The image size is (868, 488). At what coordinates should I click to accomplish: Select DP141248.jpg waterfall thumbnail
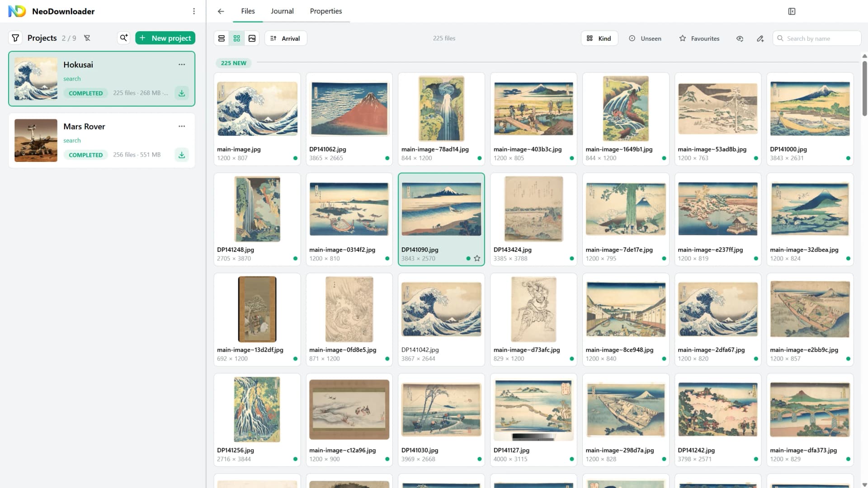[x=257, y=209]
